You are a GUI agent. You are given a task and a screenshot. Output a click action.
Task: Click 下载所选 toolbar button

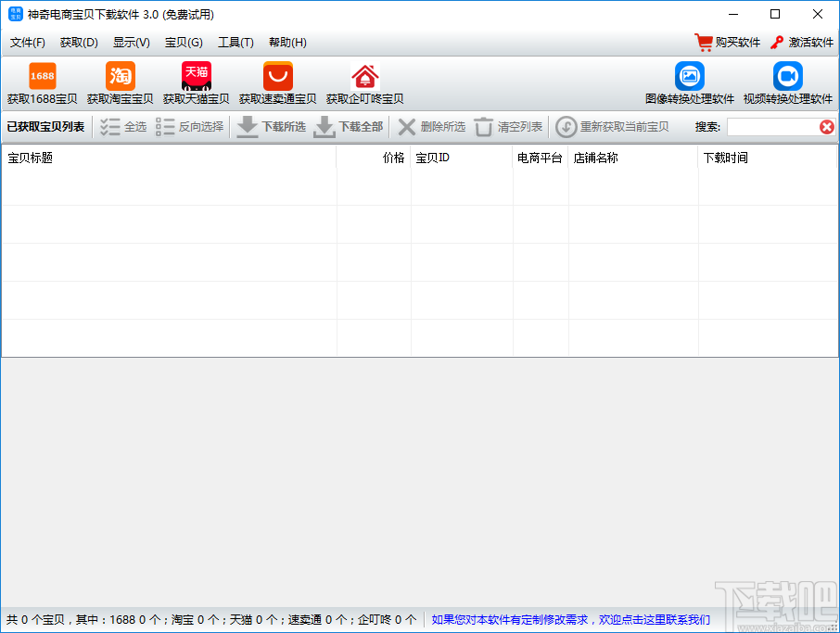click(x=271, y=127)
